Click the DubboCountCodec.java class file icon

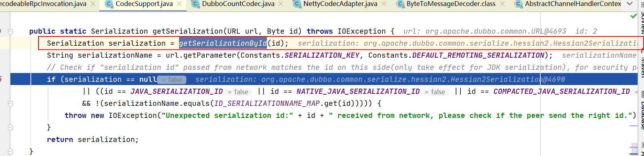[195, 4]
